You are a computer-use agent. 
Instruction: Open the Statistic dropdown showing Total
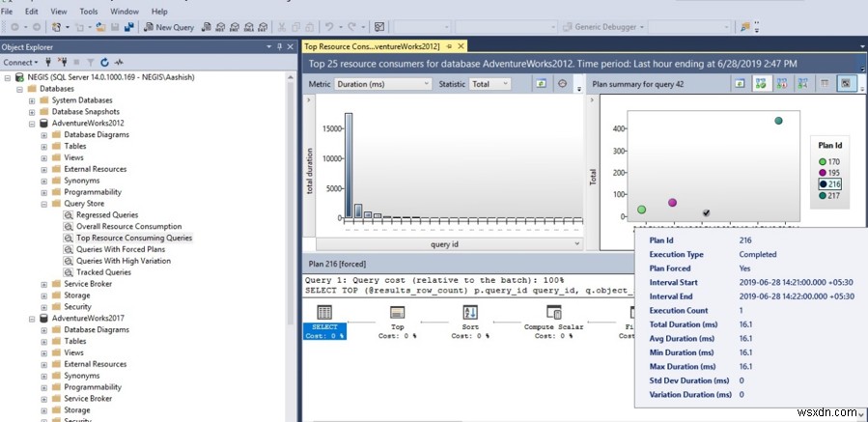[x=490, y=84]
